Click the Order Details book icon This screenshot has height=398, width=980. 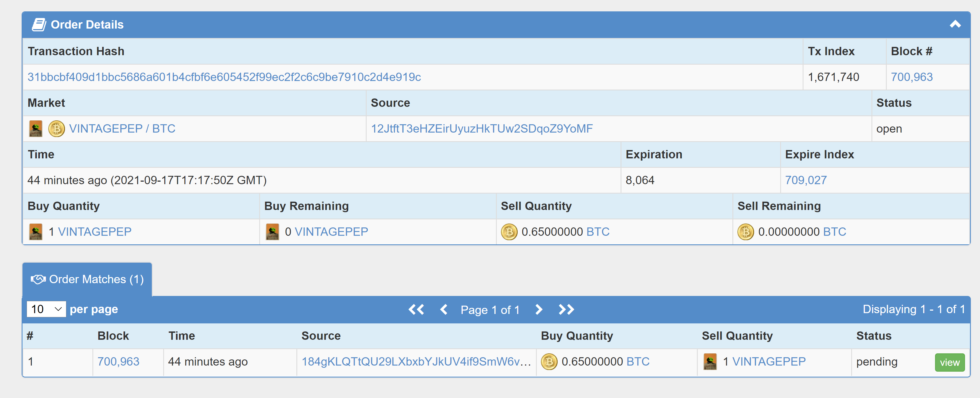[x=39, y=25]
